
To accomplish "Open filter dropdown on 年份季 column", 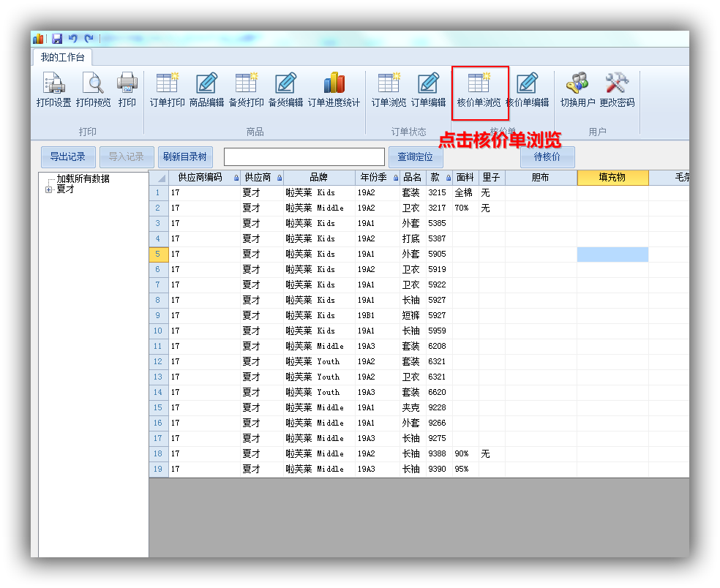I will coord(396,178).
